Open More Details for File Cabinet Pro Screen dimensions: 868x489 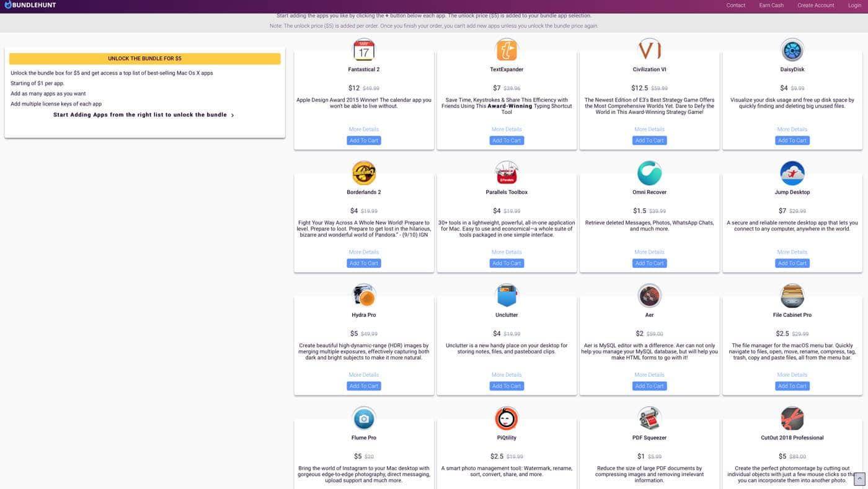point(792,375)
